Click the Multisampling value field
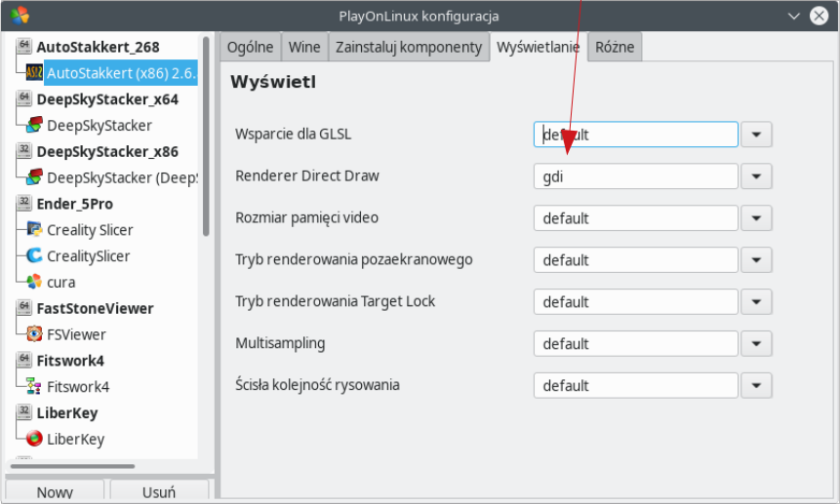This screenshot has width=840, height=504. coord(636,343)
